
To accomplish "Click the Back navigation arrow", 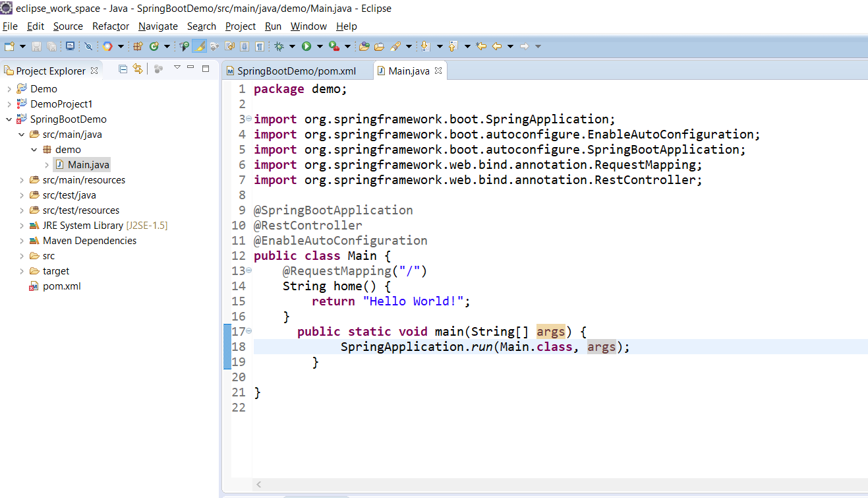I will pyautogui.click(x=496, y=46).
